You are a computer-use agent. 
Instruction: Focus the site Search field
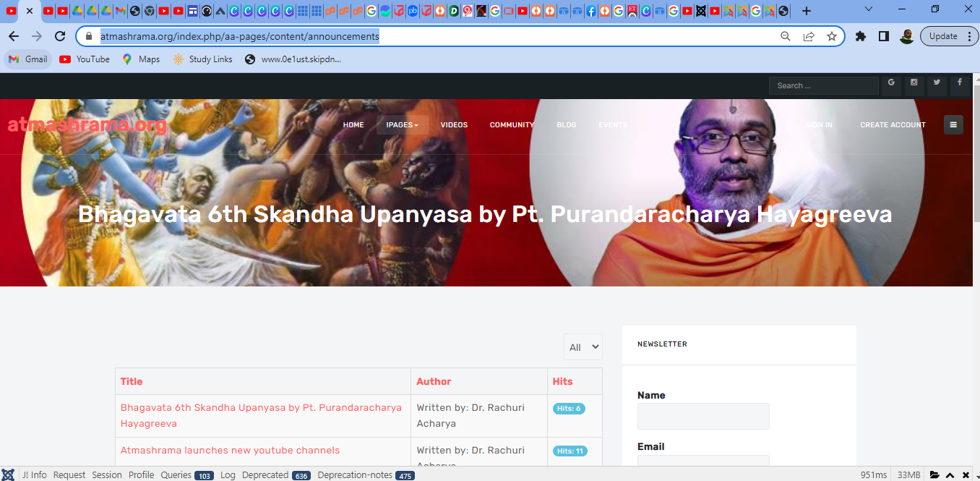point(824,85)
